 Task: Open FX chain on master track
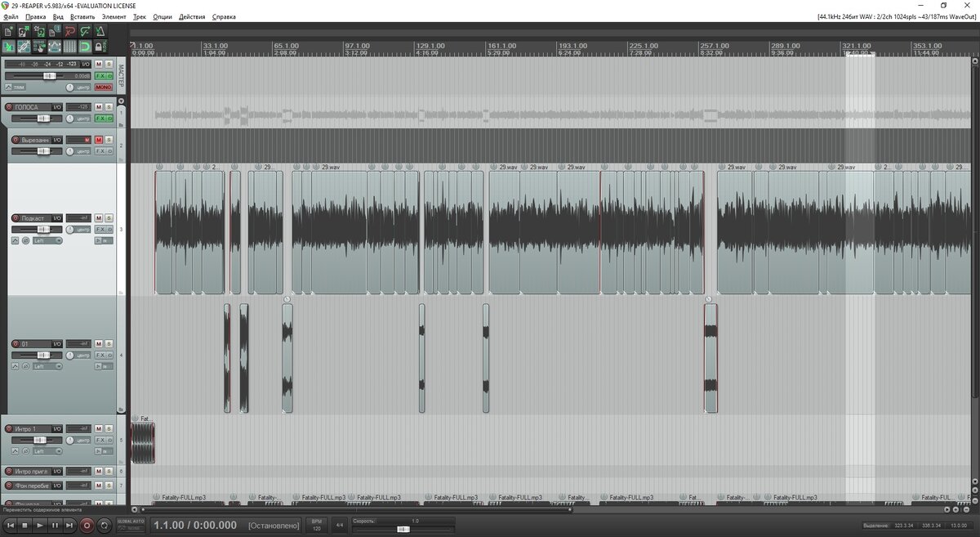101,75
